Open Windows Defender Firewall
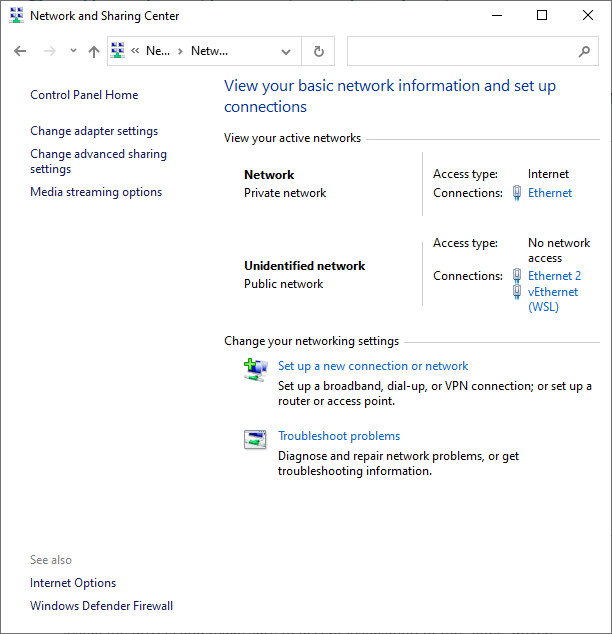The height and width of the screenshot is (634, 612). (101, 606)
